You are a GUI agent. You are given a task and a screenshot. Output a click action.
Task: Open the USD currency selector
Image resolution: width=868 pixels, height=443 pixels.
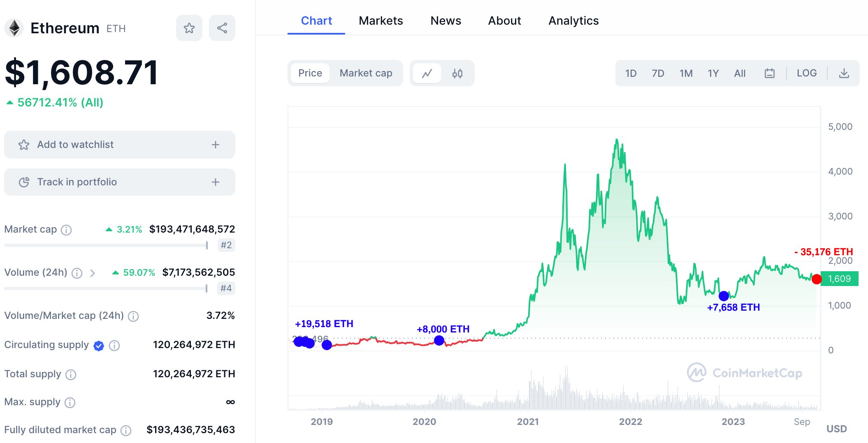click(836, 429)
